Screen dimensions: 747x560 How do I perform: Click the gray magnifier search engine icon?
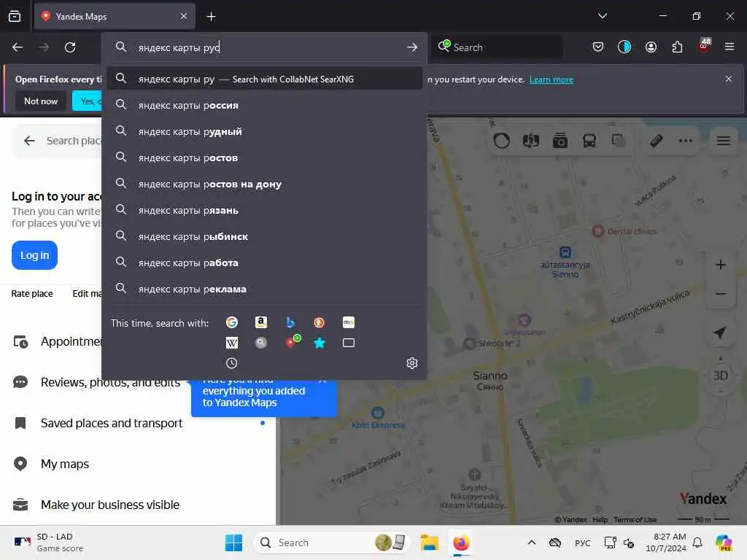pyautogui.click(x=260, y=343)
